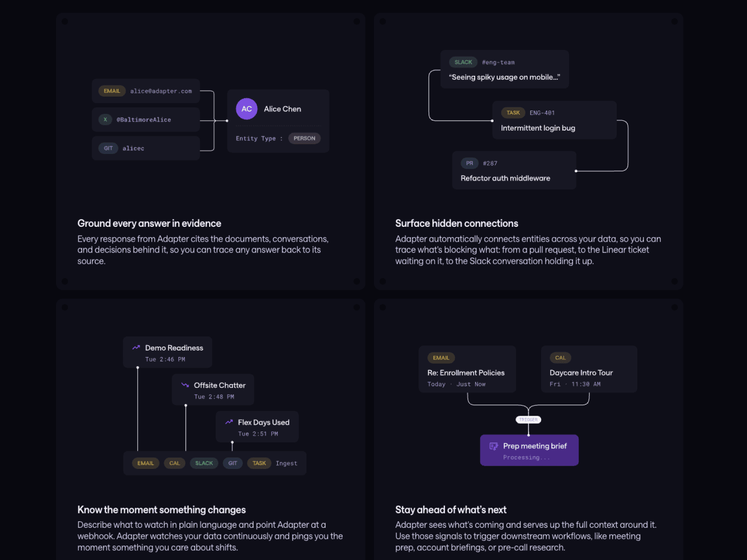Click the Prep meeting brief processing button

529,450
